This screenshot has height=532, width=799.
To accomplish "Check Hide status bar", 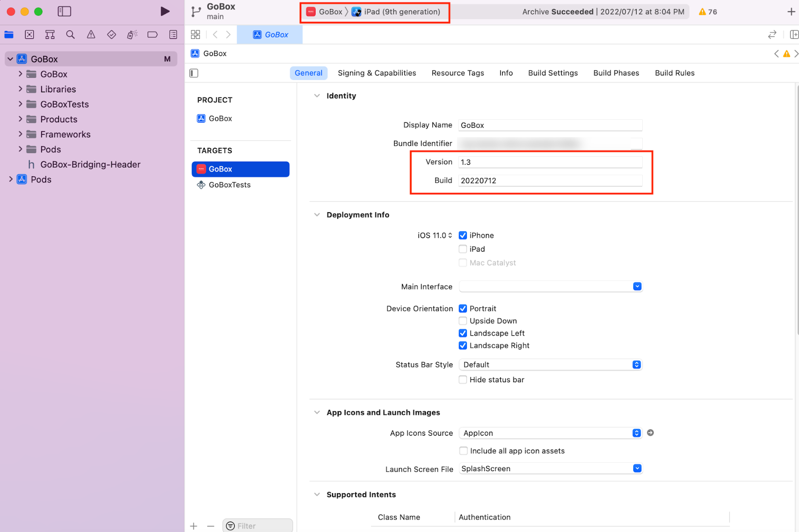I will click(x=463, y=380).
